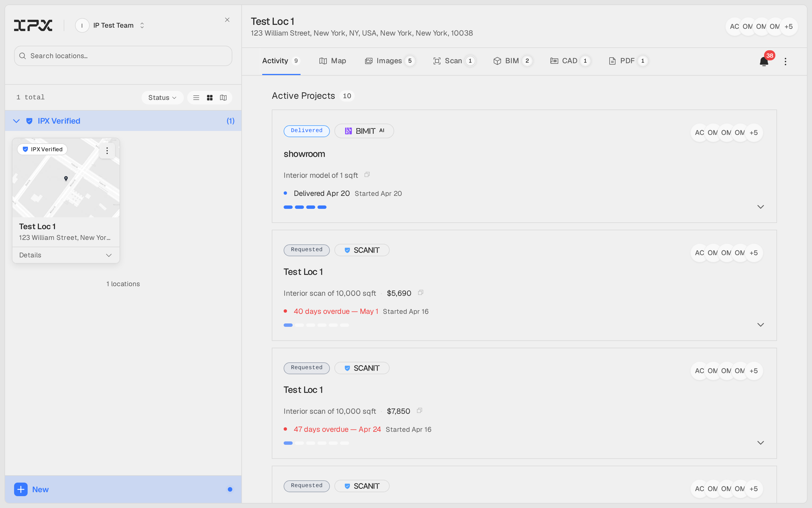Click the map pin on location thumbnail
This screenshot has height=508, width=812.
tap(66, 178)
